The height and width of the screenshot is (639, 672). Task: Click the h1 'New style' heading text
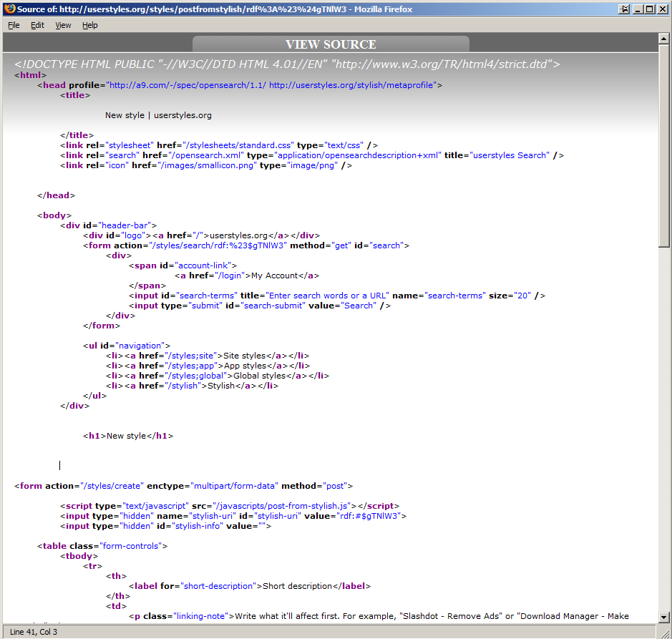point(126,436)
